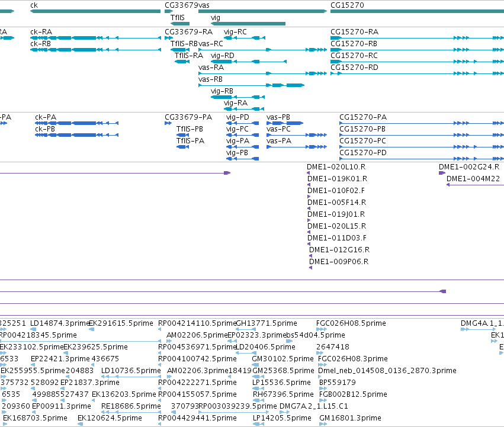Screen dimensions: 504x427
Task: Select protein vig-PA
Action: [243, 147]
